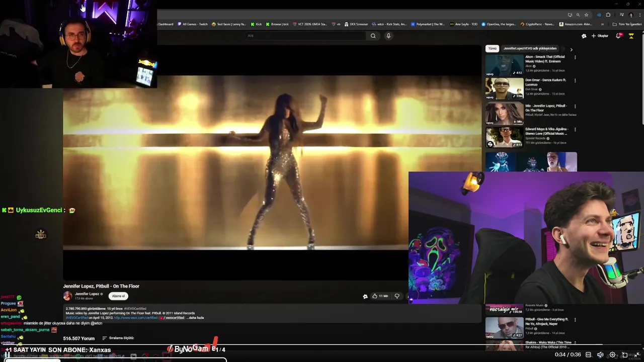This screenshot has height=362, width=644.
Task: Open the Amazon.com bookmark
Action: [577, 24]
